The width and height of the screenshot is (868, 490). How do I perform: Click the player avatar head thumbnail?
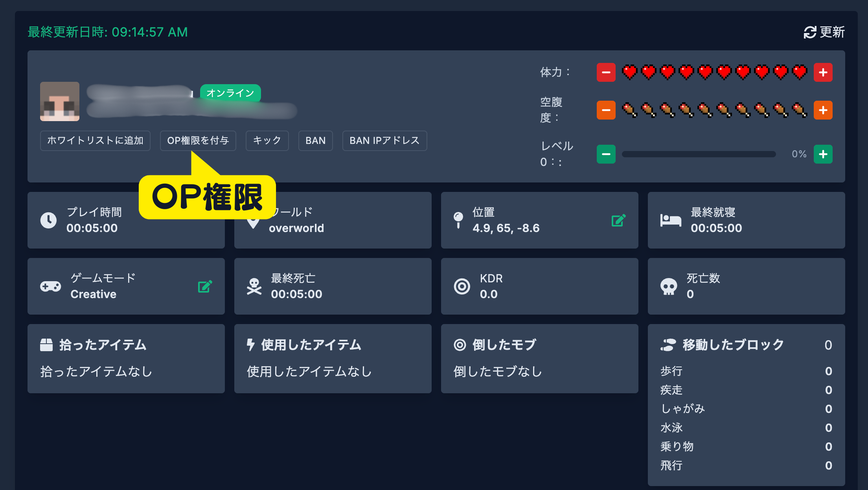pyautogui.click(x=60, y=101)
